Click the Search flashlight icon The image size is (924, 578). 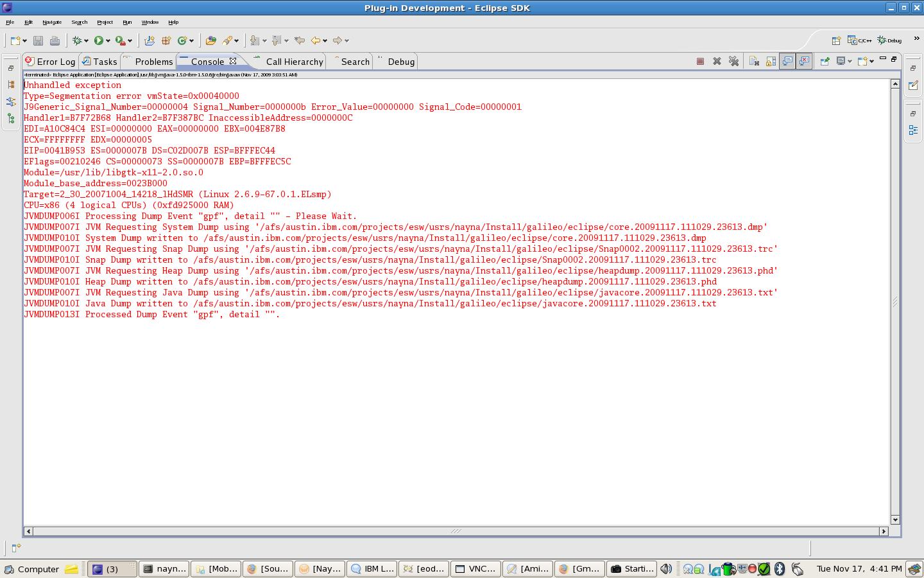point(227,40)
